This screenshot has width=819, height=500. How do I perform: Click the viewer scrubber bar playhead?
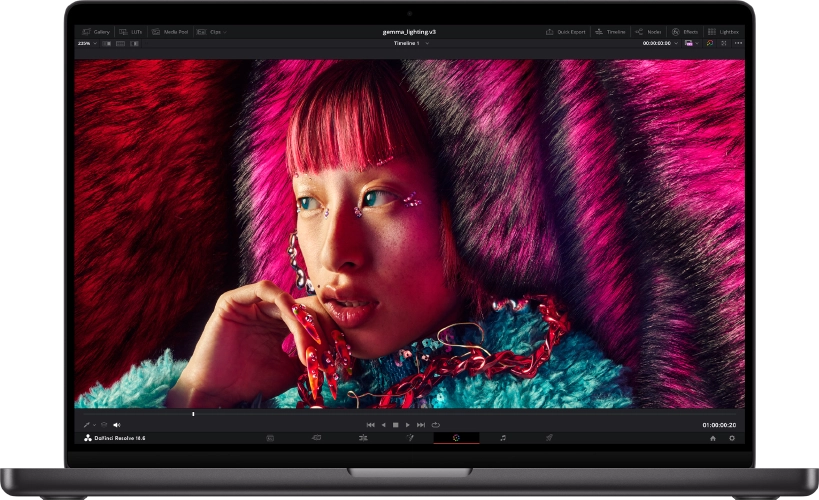193,414
